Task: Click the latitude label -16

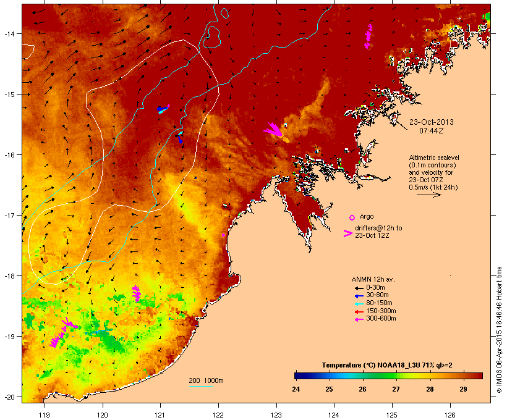Action: pyautogui.click(x=9, y=155)
